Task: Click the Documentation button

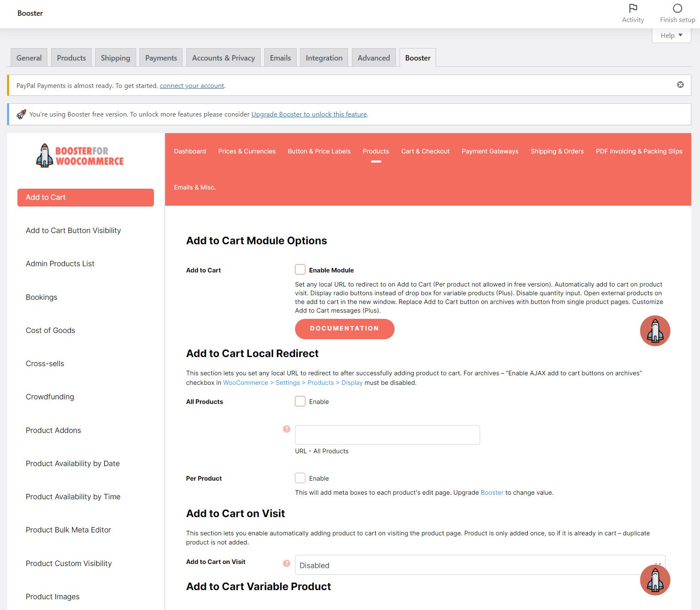Action: tap(344, 328)
